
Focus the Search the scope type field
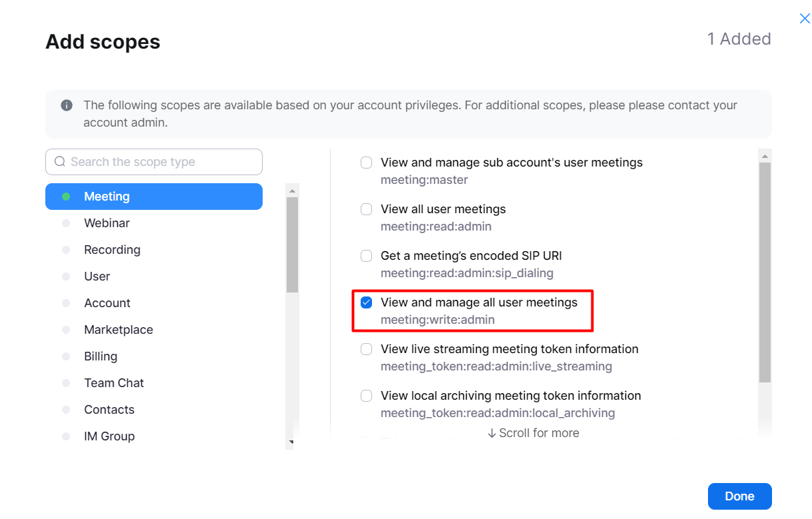(x=154, y=162)
